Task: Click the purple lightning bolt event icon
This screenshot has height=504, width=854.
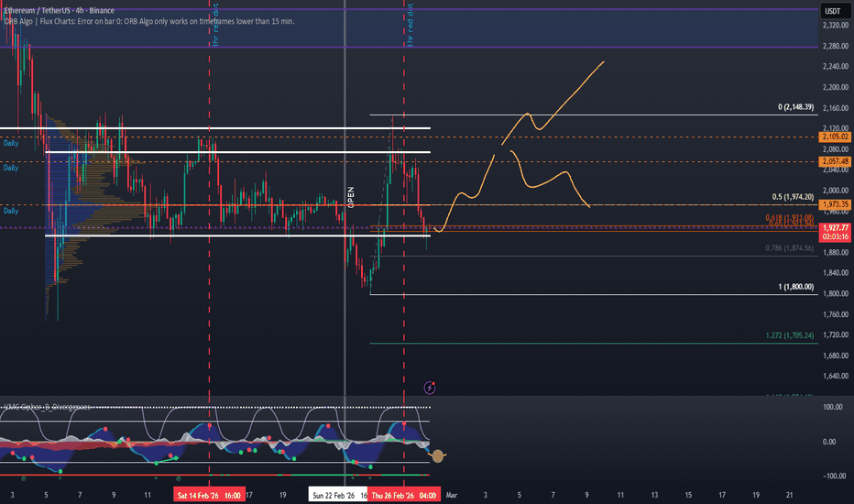Action: 430,389
